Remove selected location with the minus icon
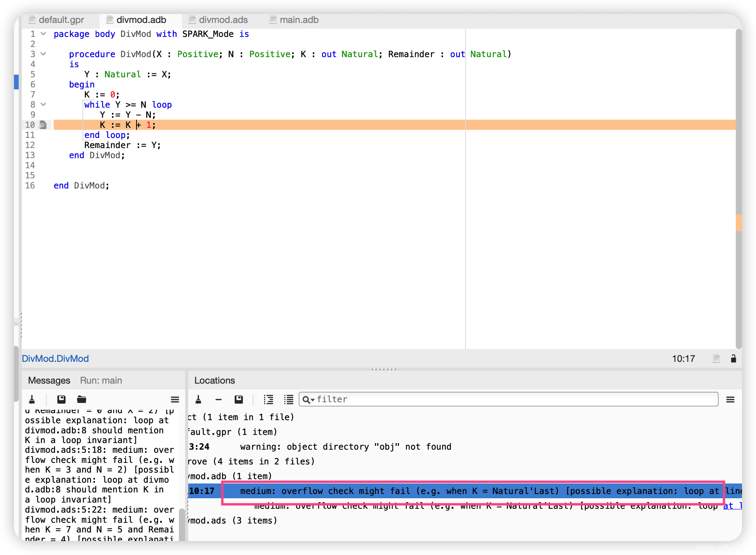This screenshot has height=555, width=756. coord(219,399)
